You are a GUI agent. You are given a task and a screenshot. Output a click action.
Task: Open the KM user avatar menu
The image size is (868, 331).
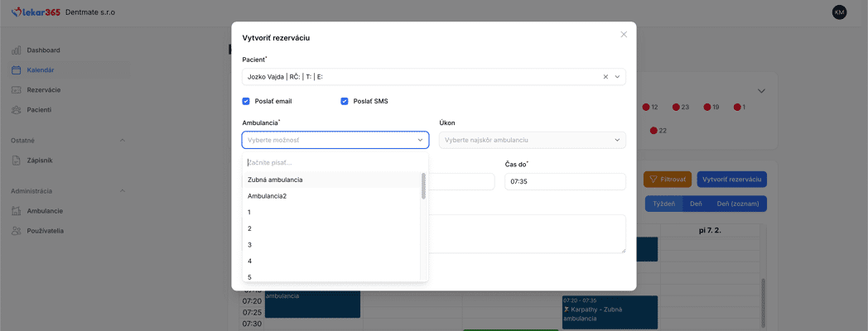pos(839,12)
